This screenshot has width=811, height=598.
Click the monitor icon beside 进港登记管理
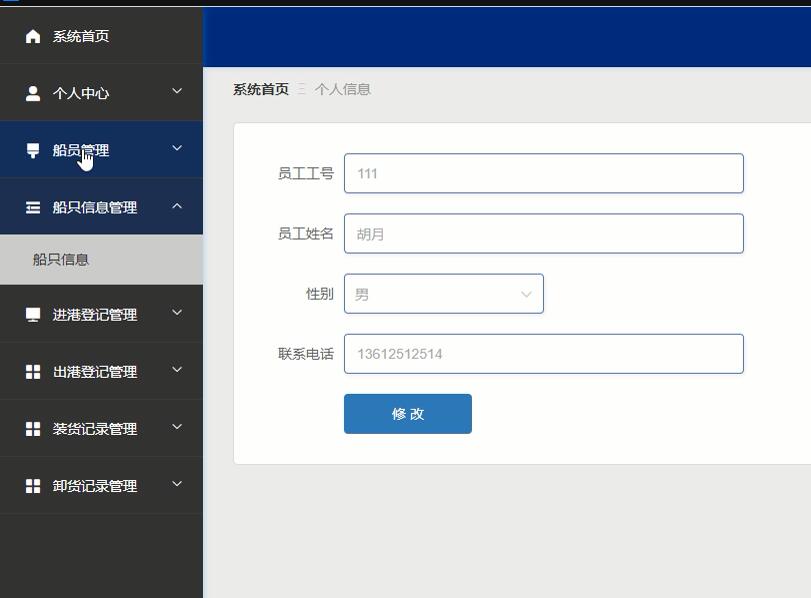[x=33, y=315]
